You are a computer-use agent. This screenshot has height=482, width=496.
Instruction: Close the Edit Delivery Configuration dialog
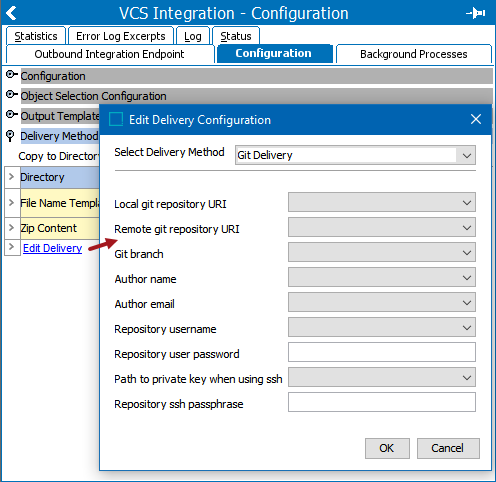pos(476,119)
